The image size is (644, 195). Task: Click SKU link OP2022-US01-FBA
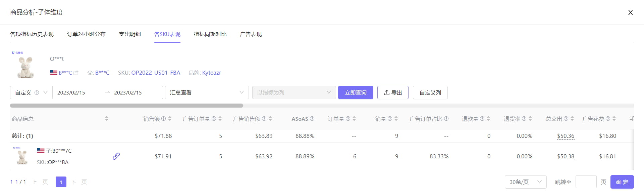(156, 73)
